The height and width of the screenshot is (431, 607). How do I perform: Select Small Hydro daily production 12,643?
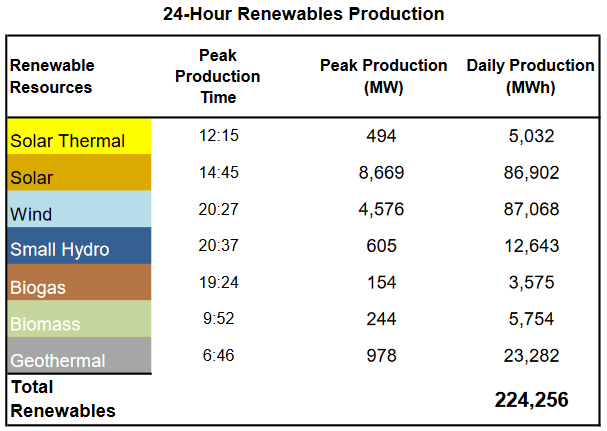tap(530, 246)
